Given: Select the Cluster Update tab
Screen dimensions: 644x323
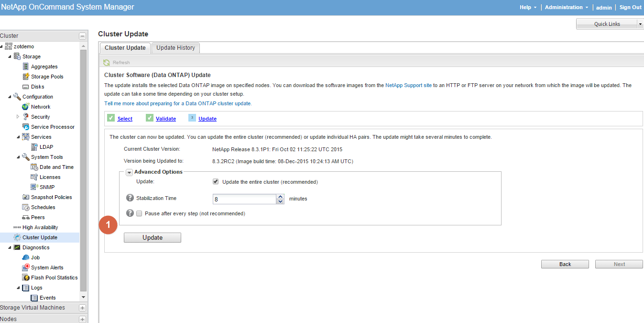Looking at the screenshot, I should [125, 48].
